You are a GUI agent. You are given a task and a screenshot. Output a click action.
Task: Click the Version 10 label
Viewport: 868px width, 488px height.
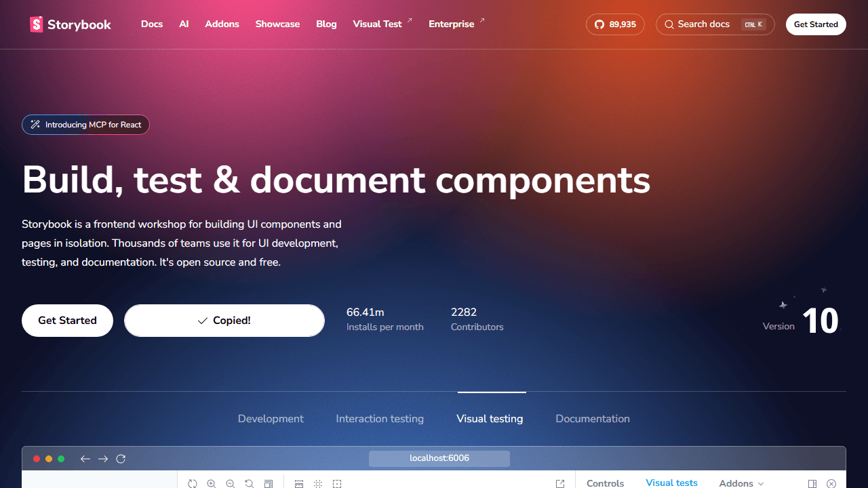(x=801, y=321)
